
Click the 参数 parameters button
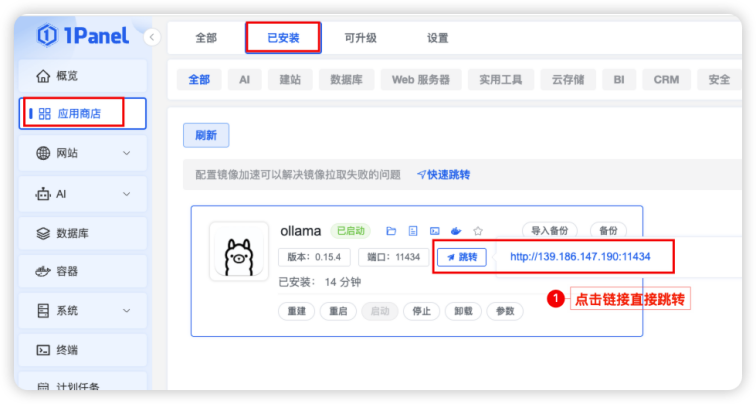(x=505, y=311)
